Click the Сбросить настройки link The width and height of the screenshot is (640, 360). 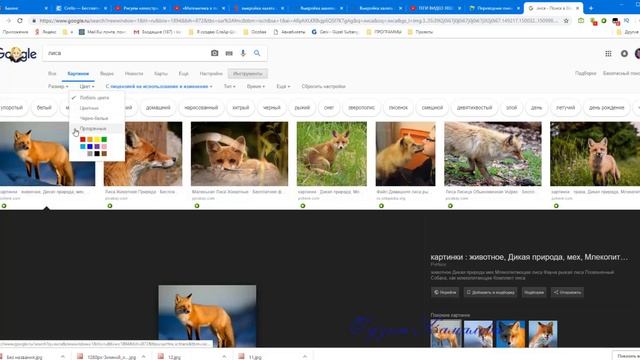(x=324, y=87)
